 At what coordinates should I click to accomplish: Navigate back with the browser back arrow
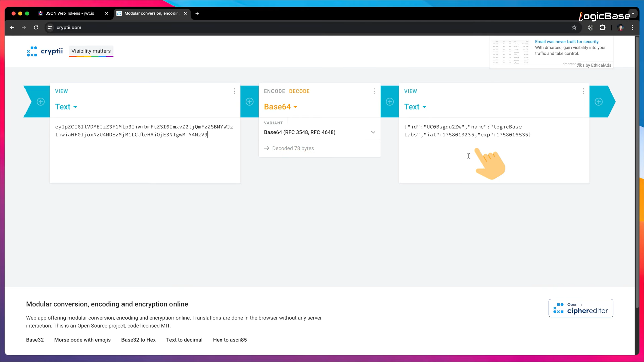[x=12, y=28]
